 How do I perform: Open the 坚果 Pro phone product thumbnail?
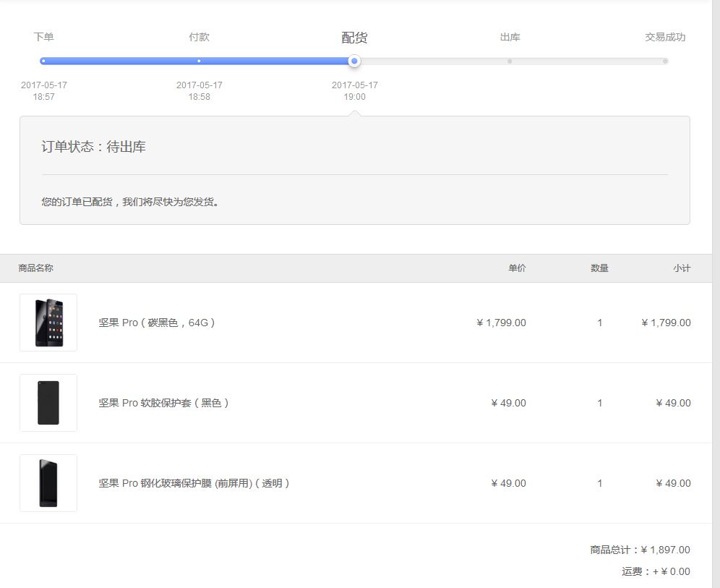[x=48, y=323]
